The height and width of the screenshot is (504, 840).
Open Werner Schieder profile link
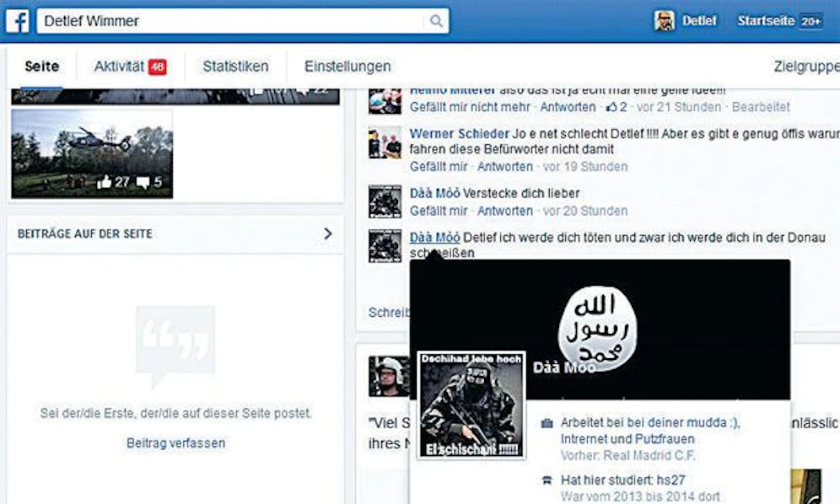click(460, 134)
